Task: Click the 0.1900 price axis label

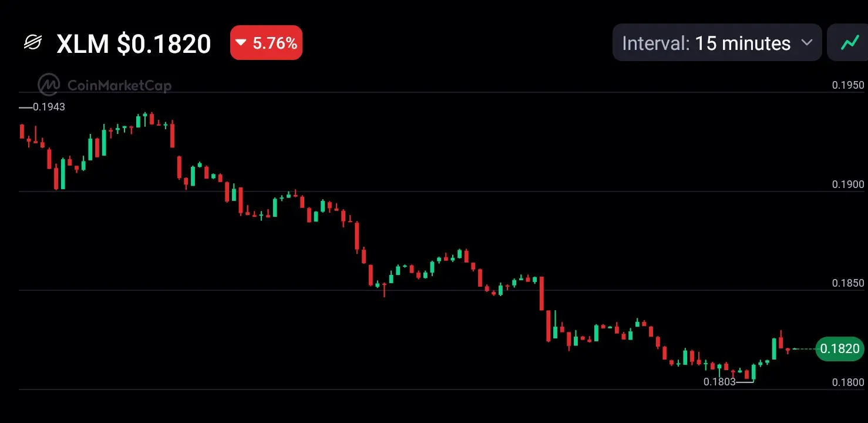Action: pyautogui.click(x=848, y=184)
